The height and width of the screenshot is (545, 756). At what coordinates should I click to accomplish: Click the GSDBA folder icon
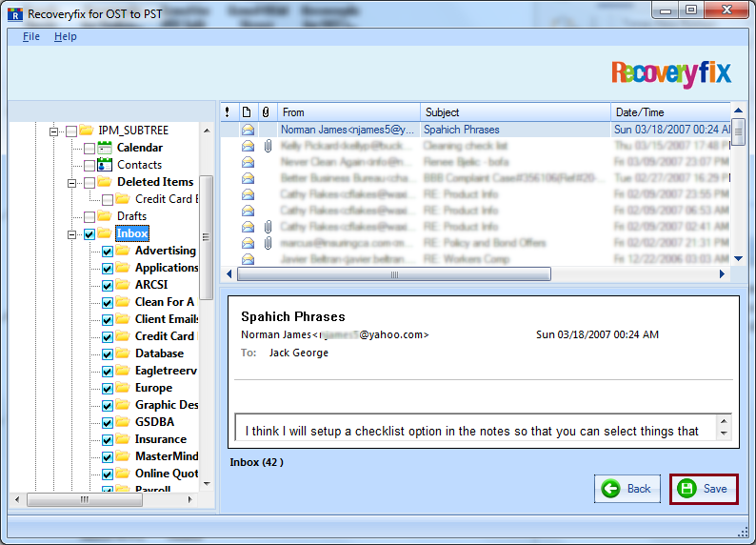(123, 422)
